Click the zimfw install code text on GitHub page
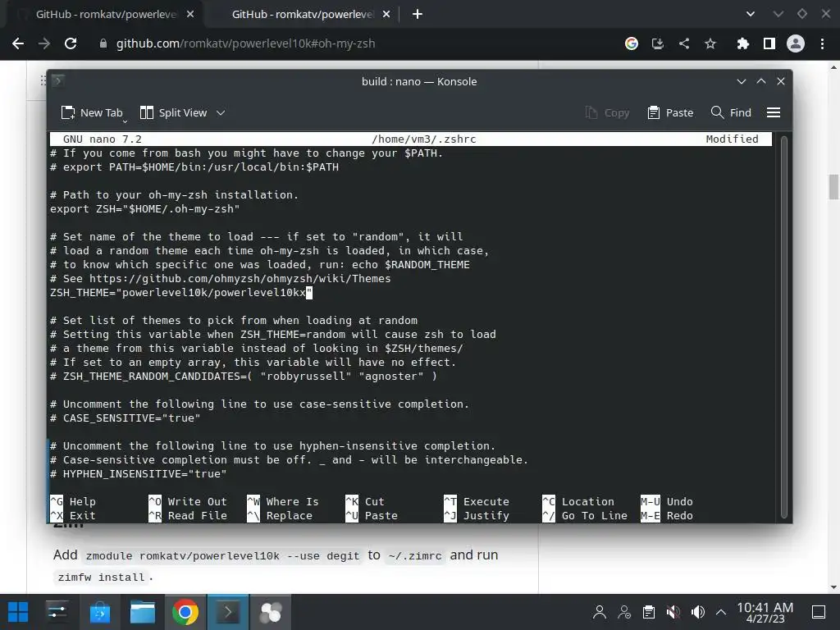 tap(101, 577)
